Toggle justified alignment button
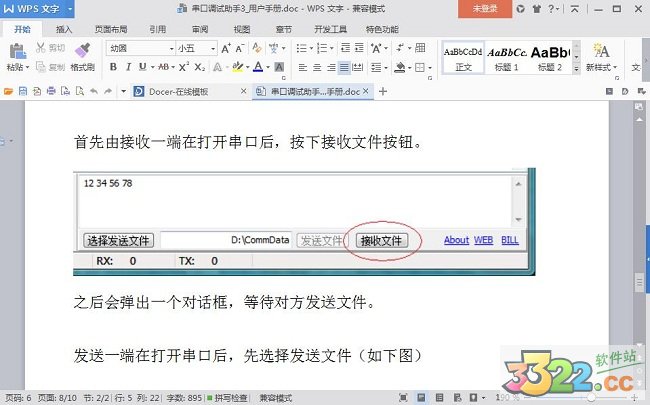 (x=344, y=67)
